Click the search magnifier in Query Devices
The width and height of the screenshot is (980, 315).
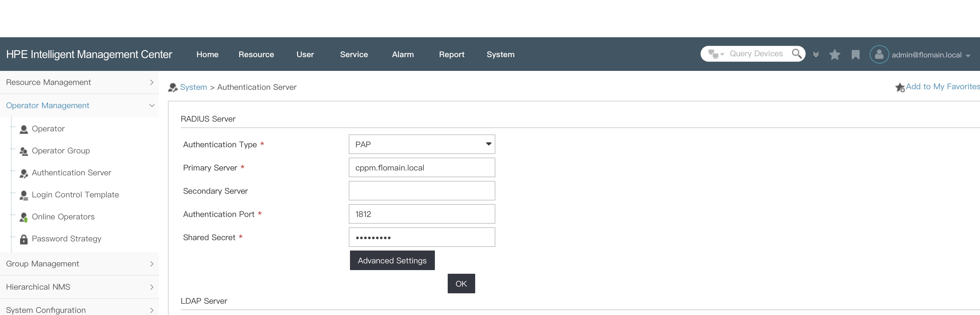[x=797, y=54]
